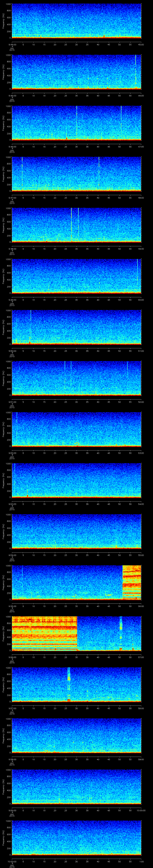Pick the spectrogram panel beginning at 9:49:00
The height and width of the screenshot is (868, 153).
point(76,276)
